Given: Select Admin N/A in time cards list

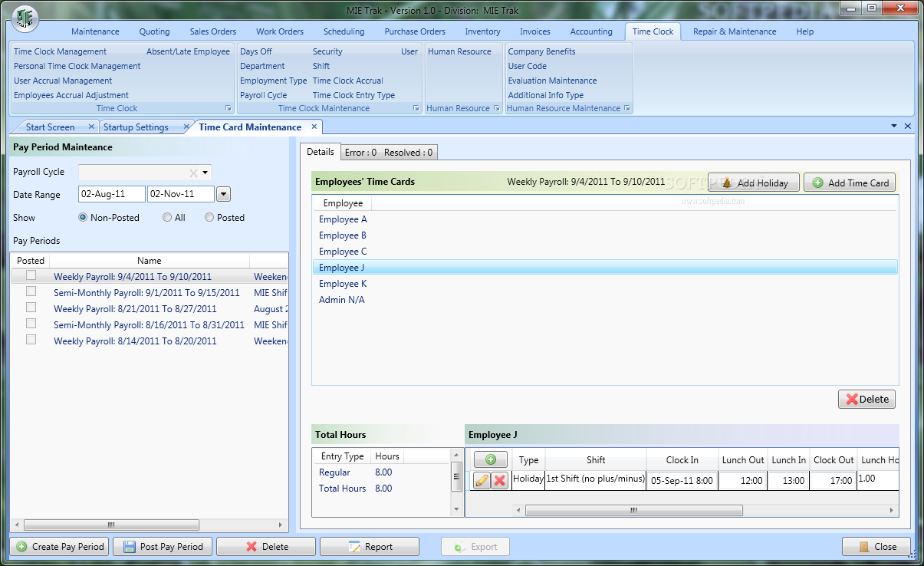Looking at the screenshot, I should coord(605,300).
